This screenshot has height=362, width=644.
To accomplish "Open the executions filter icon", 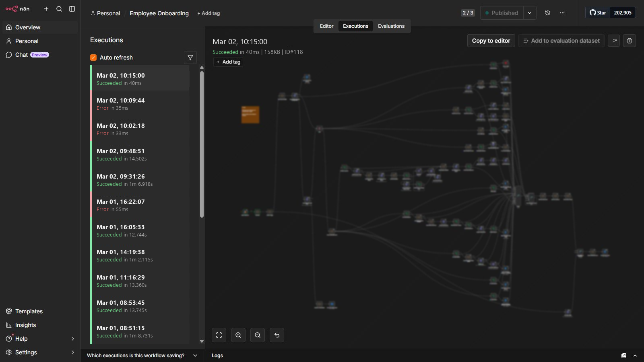I will 190,58.
